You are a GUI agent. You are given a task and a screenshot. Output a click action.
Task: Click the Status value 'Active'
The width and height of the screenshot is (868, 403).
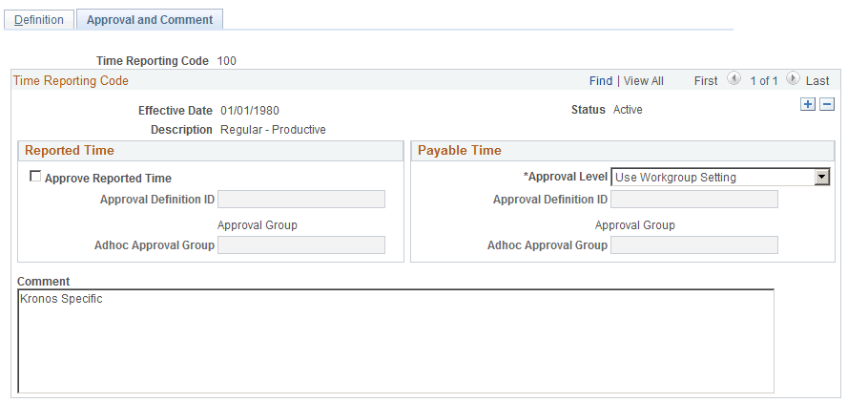tap(628, 110)
